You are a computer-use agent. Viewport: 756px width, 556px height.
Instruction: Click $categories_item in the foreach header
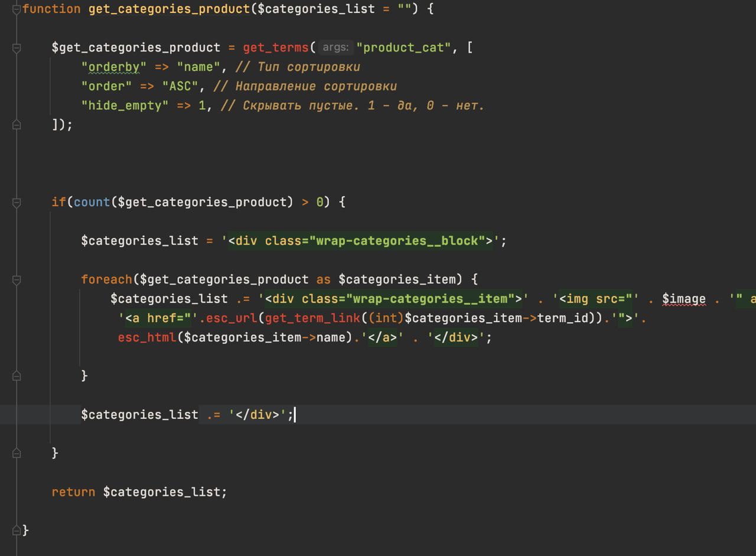tap(397, 279)
